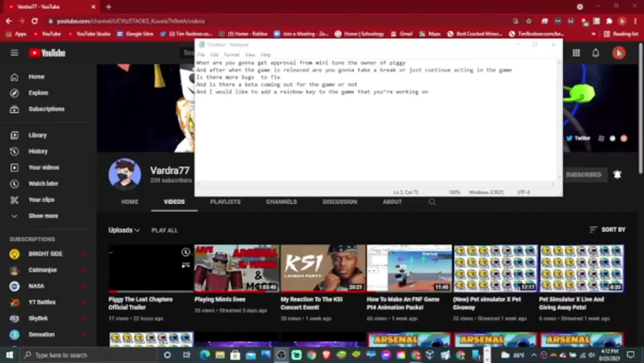Toggle the switch beside BRIGHT SIDE
This screenshot has width=644, height=363.
tap(83, 254)
